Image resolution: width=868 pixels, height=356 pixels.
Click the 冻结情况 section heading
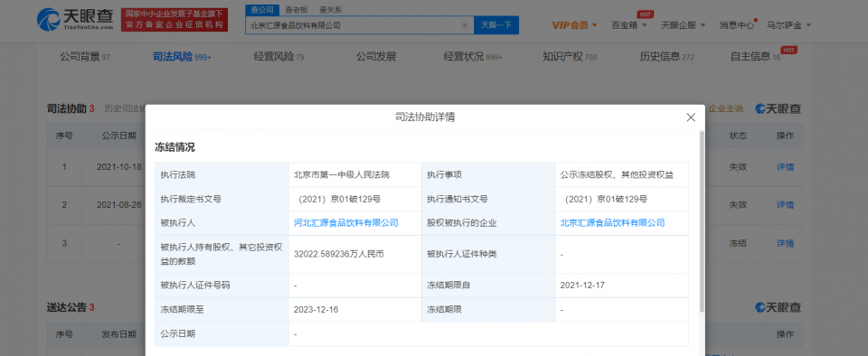(175, 147)
